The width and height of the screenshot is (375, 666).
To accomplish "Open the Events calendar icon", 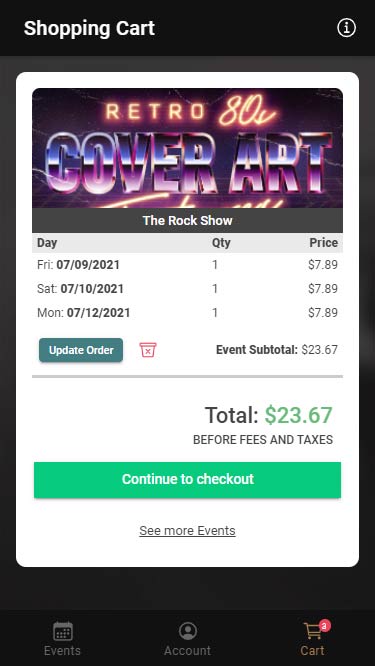I will (x=63, y=631).
